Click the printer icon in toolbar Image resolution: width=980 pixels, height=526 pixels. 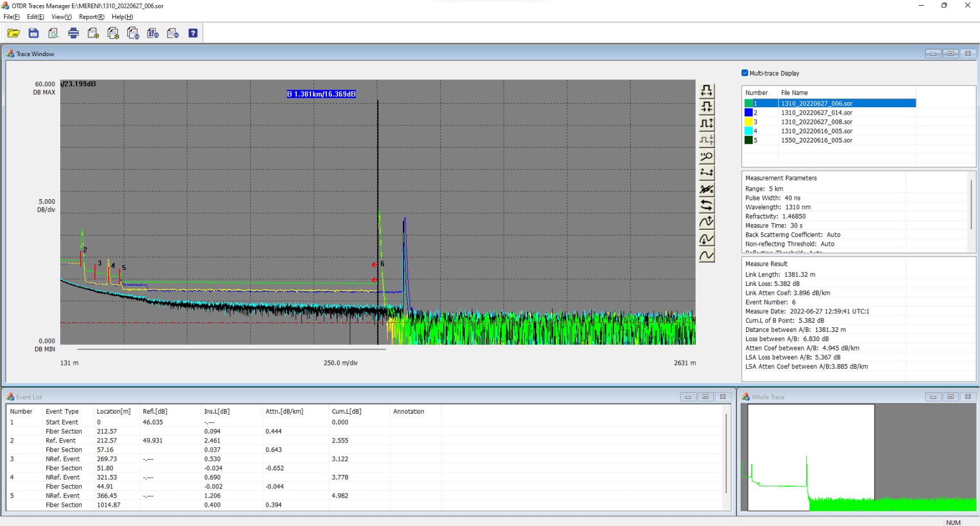pos(73,33)
